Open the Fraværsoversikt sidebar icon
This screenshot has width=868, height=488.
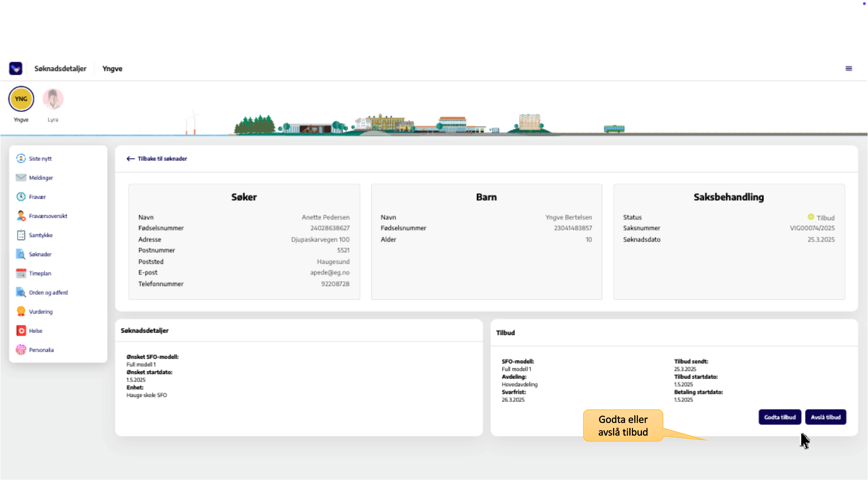coord(21,216)
